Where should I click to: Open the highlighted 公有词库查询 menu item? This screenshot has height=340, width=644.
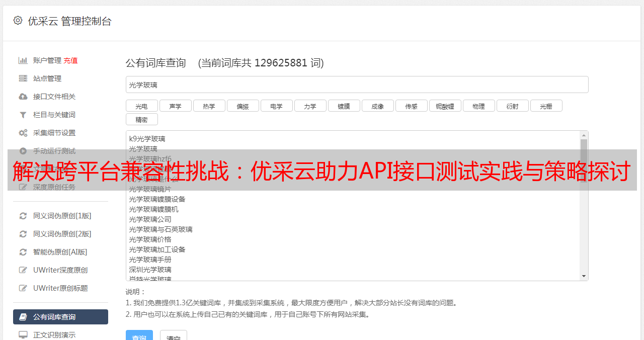(x=60, y=317)
